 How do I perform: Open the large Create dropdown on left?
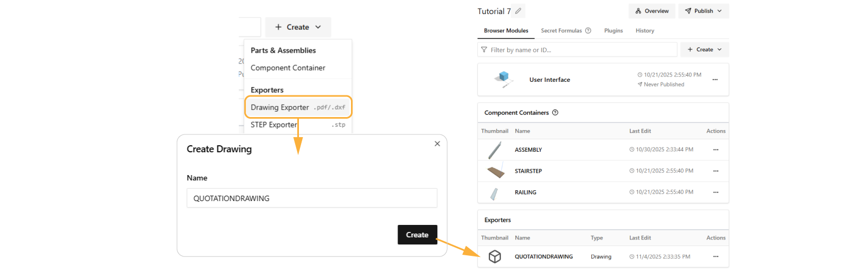coord(298,27)
